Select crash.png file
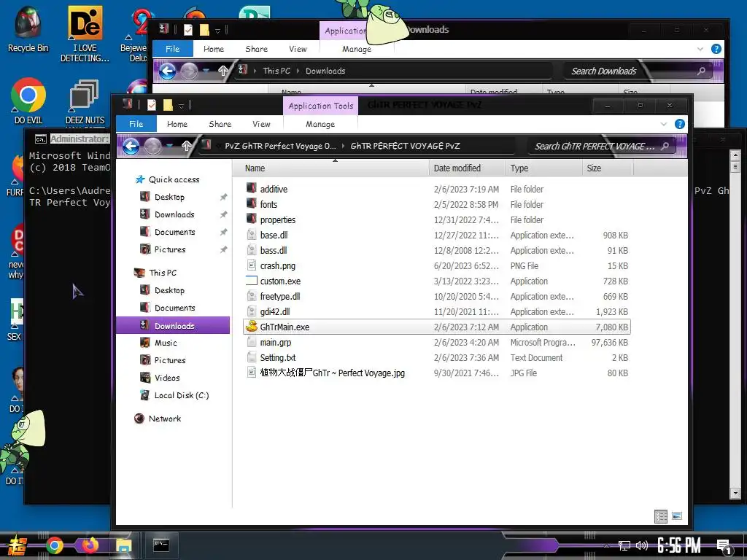 [278, 265]
